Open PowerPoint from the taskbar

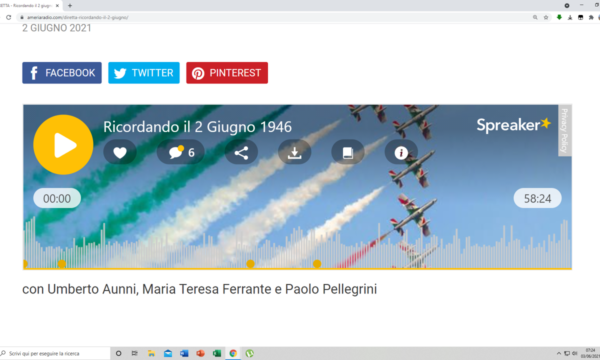[x=201, y=353]
